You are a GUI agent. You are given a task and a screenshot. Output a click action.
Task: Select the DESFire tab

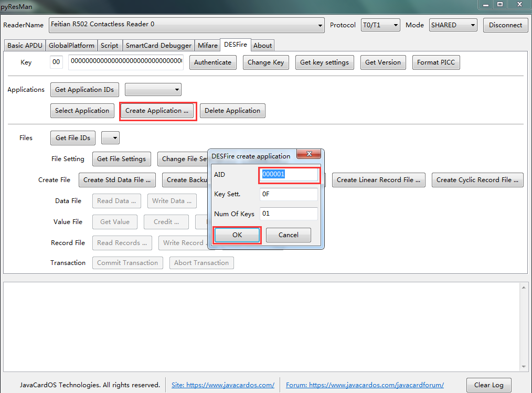pos(236,45)
